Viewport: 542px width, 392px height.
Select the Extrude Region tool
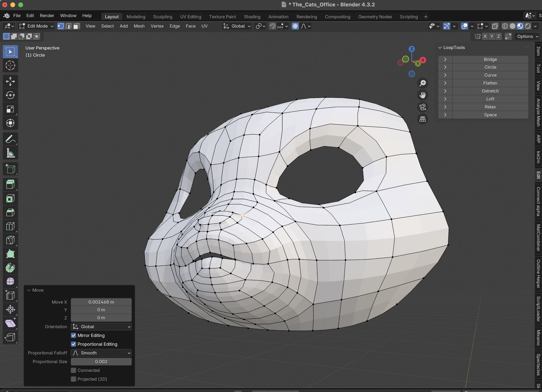coord(10,184)
